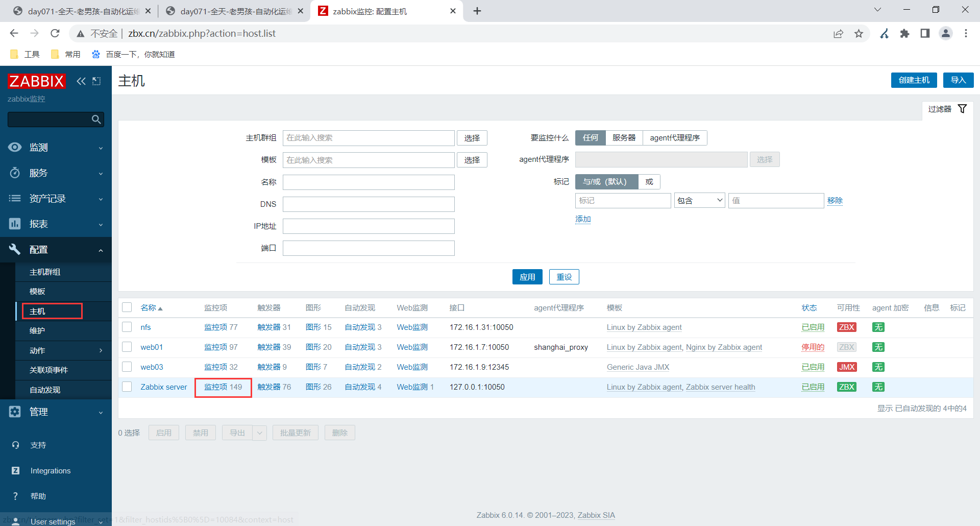Screen dimensions: 980x526
Task: Click the sidebar search magnifier icon
Action: [x=96, y=119]
